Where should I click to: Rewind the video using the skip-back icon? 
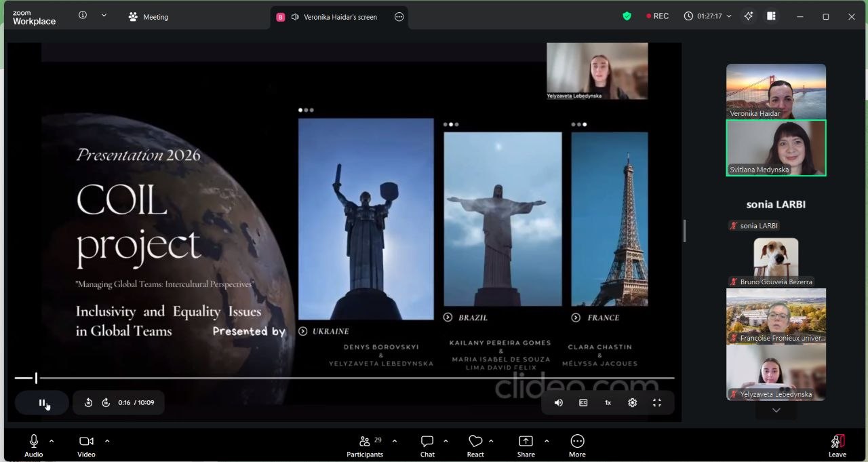88,403
